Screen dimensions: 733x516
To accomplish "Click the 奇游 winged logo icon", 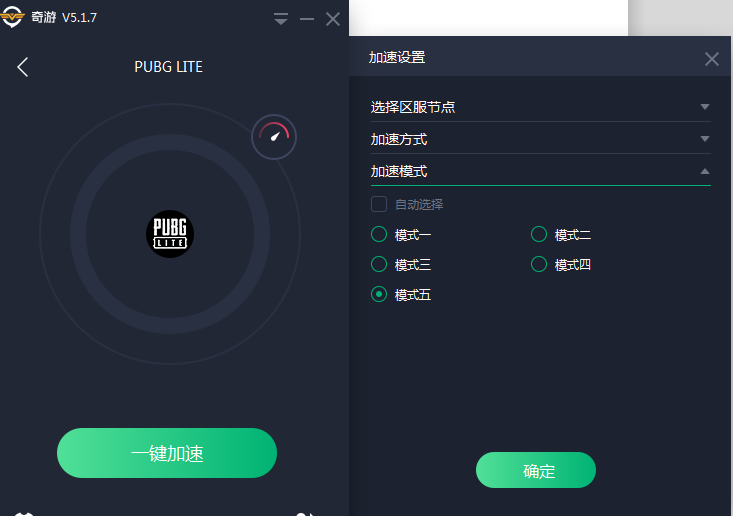I will pos(12,17).
